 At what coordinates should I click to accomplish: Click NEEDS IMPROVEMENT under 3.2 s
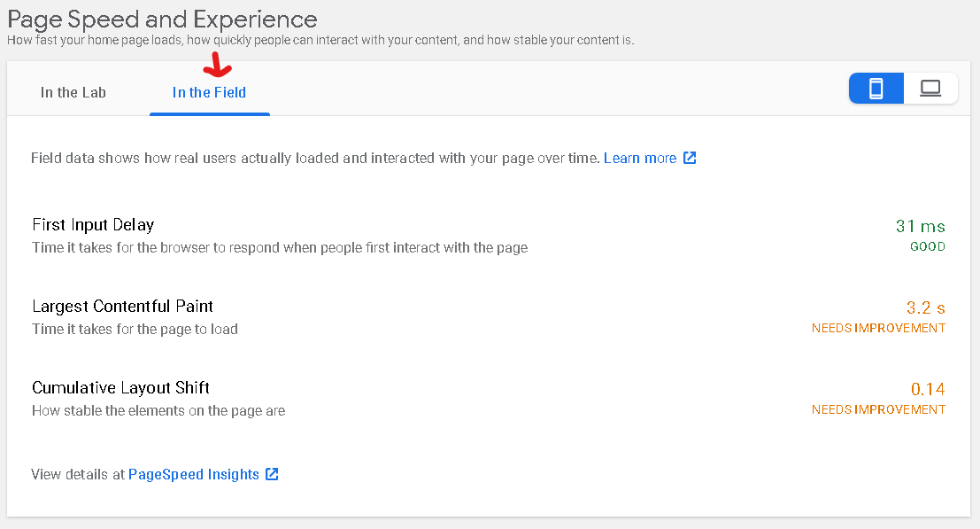(x=878, y=329)
